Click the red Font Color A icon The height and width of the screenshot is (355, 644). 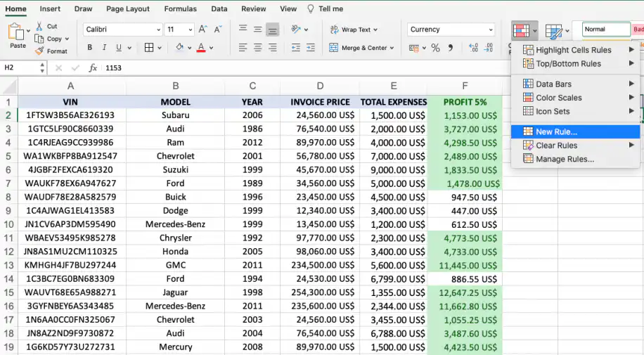point(201,48)
